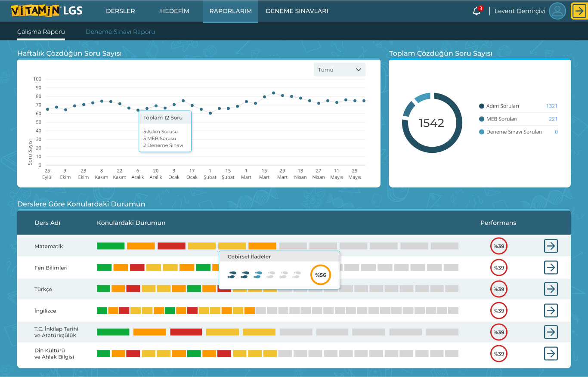Click MEB Soruları count 221

point(553,119)
